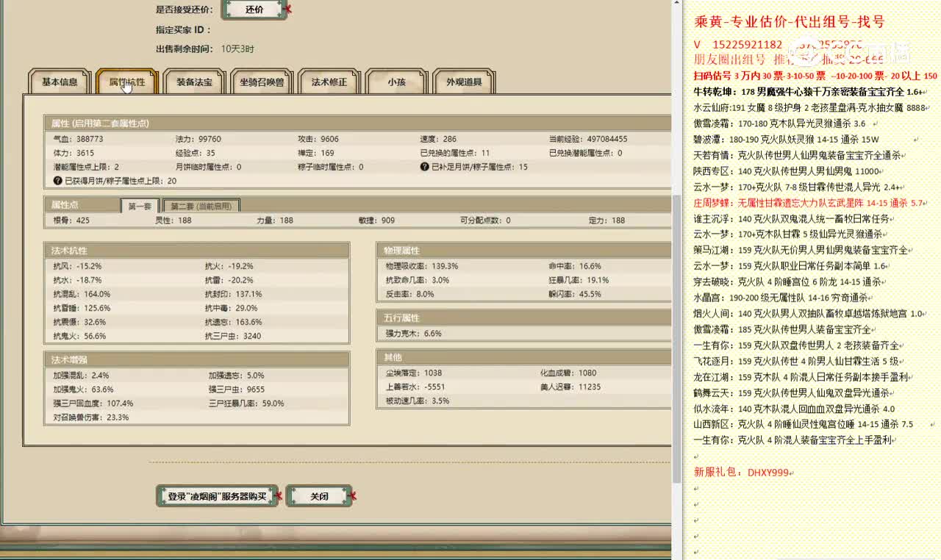This screenshot has width=941, height=560.
Task: Click the 定力: 188 attribute
Action: 607,220
